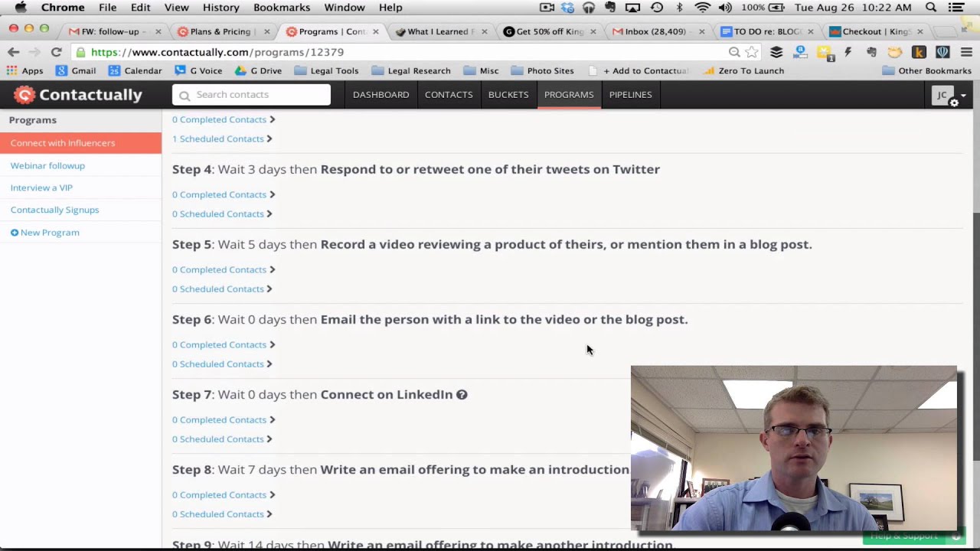Open the Other Bookmarks folder
The height and width of the screenshot is (551, 980).
pyautogui.click(x=927, y=70)
